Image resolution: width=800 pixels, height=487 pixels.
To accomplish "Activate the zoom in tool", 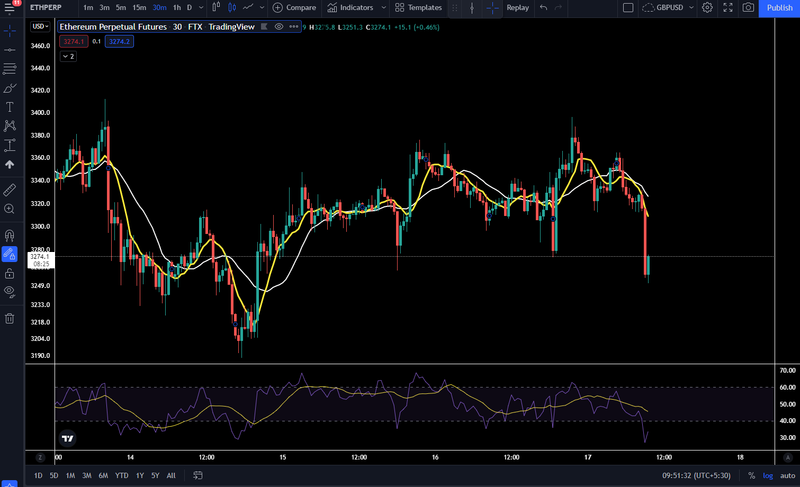I will [9, 209].
